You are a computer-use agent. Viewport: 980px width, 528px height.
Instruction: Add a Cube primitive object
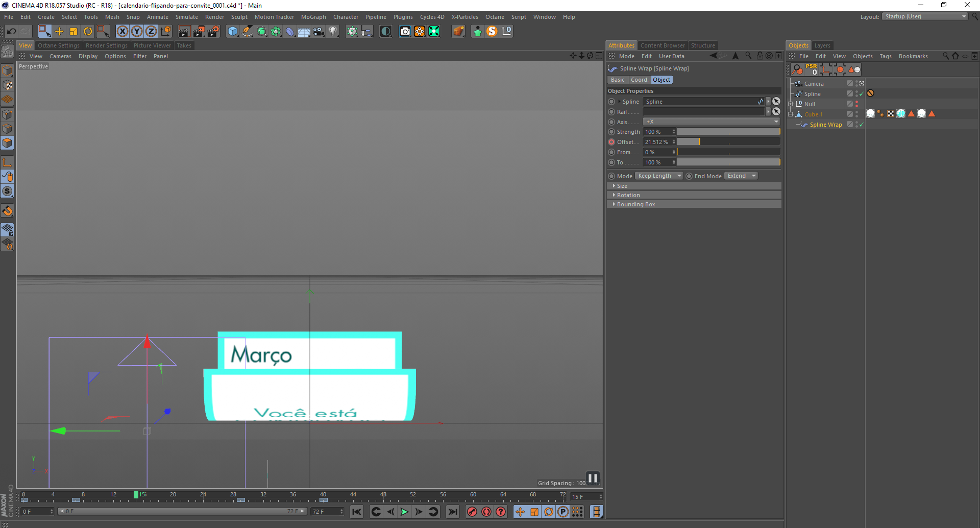(233, 32)
